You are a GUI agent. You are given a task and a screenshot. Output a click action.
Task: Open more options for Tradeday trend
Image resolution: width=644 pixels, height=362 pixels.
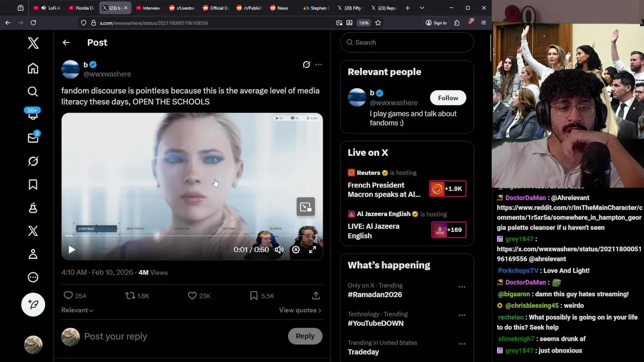(x=462, y=344)
